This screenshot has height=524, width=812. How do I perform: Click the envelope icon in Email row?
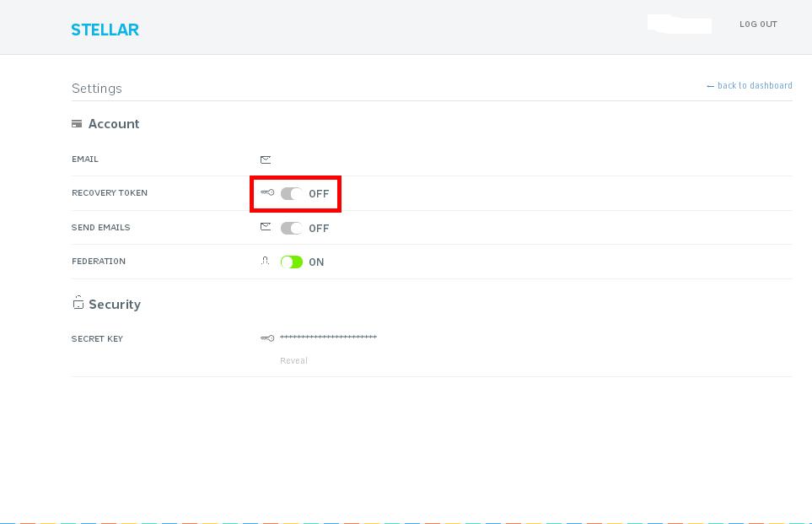266,159
